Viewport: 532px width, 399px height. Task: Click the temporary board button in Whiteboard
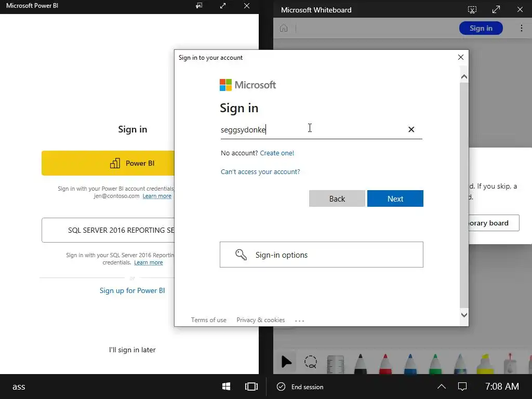494,223
